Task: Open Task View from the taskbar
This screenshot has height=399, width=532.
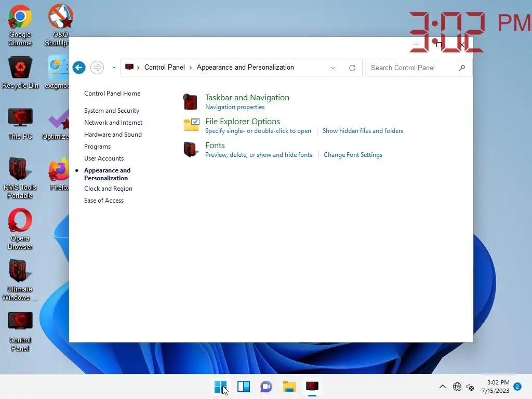Action: (244, 387)
